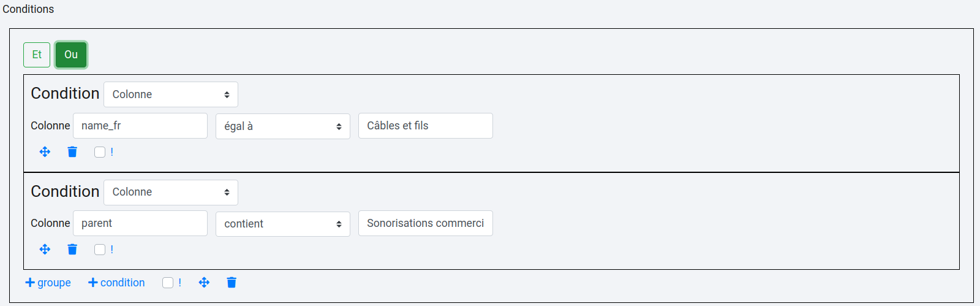Click the plus icon next to groupe

30,282
